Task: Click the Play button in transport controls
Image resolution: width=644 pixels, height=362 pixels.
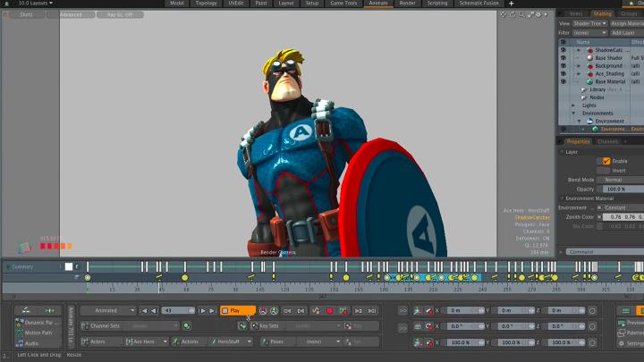Action: (238, 310)
